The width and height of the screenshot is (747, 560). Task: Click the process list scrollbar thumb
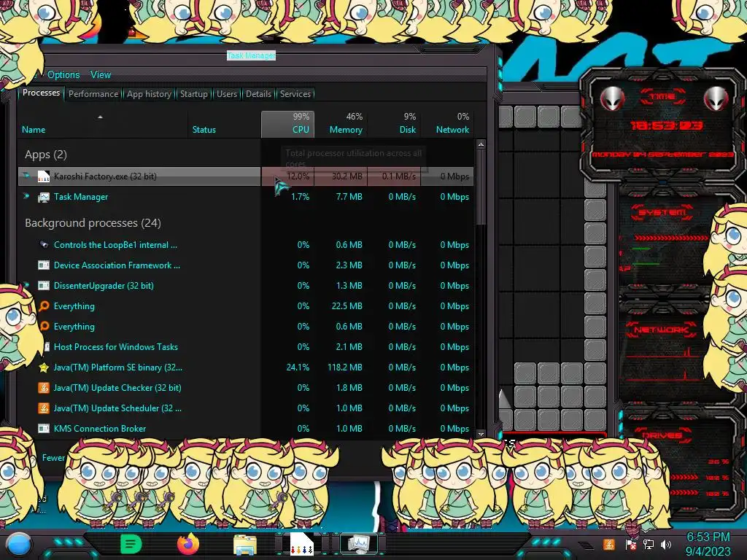click(x=481, y=187)
